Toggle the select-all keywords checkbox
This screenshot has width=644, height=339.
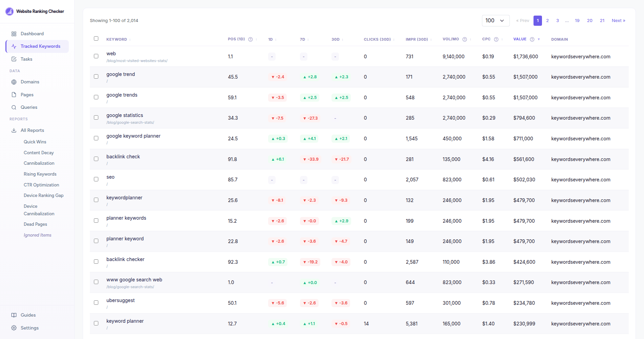pos(96,39)
